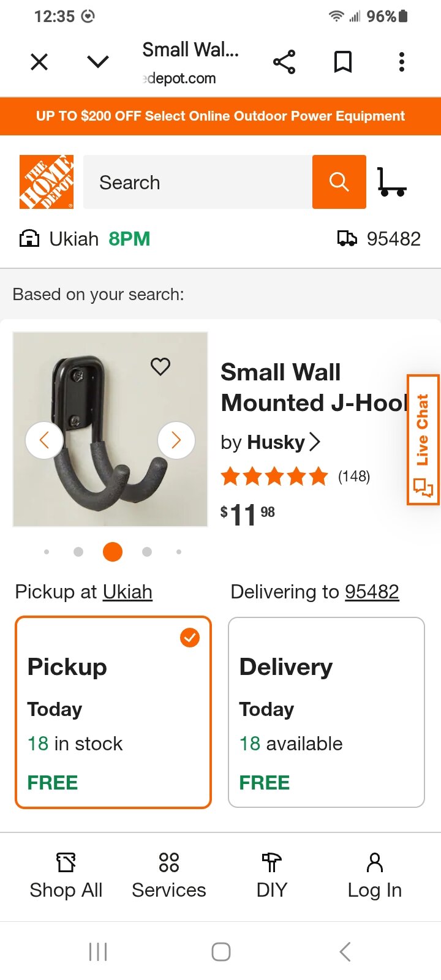The height and width of the screenshot is (980, 441).
Task: Tap the orange search magnifier button
Action: (x=339, y=182)
